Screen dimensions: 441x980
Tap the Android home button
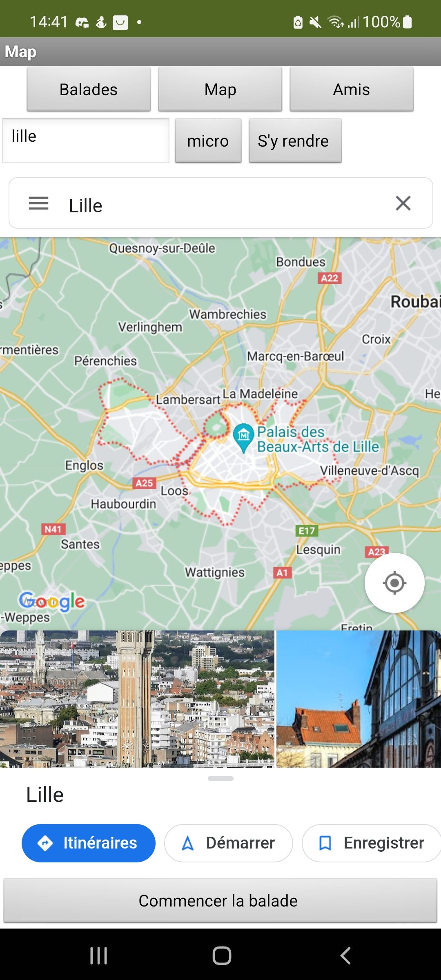(222, 955)
